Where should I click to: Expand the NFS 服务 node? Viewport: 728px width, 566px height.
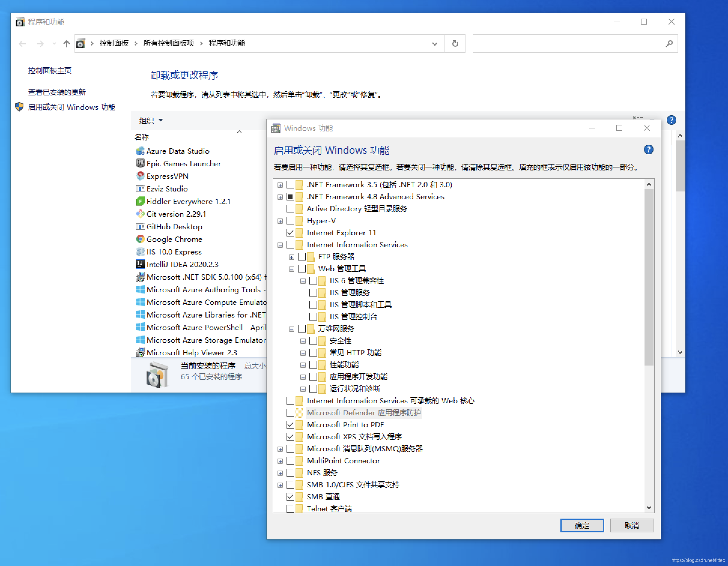[280, 473]
